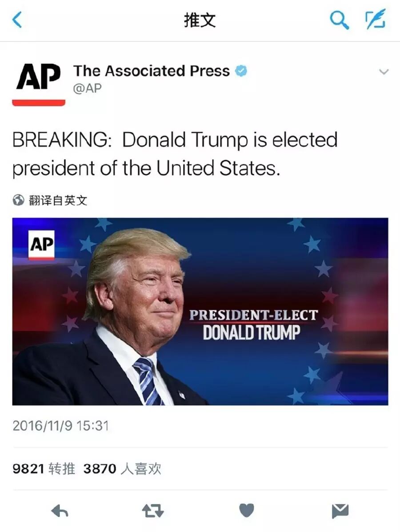Open the @AP handle

[87, 88]
